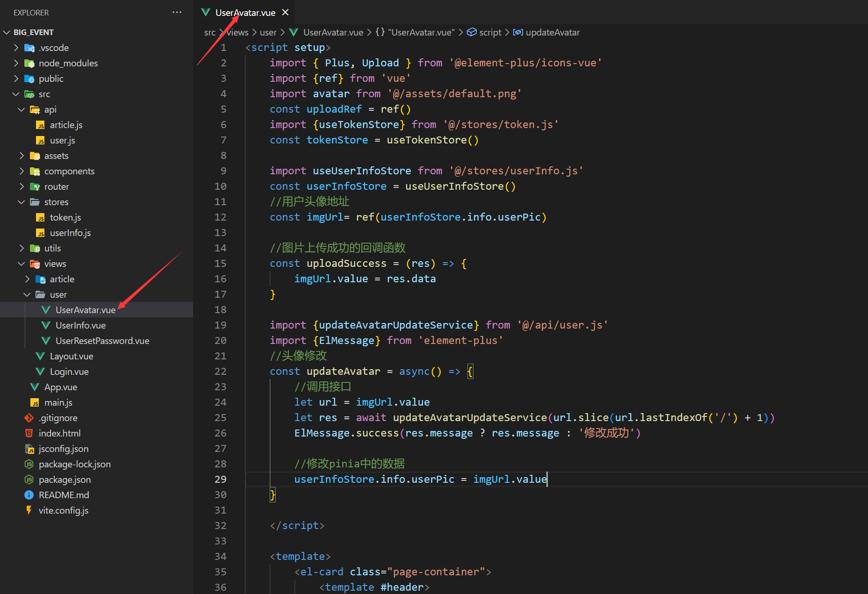The width and height of the screenshot is (868, 594).
Task: Click the git icon of .gitignore
Action: [x=29, y=418]
